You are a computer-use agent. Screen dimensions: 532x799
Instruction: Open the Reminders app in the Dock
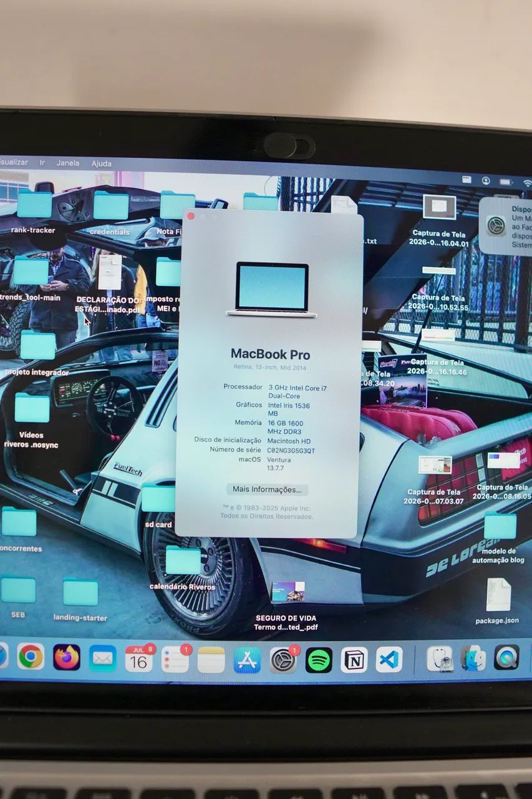point(175,659)
